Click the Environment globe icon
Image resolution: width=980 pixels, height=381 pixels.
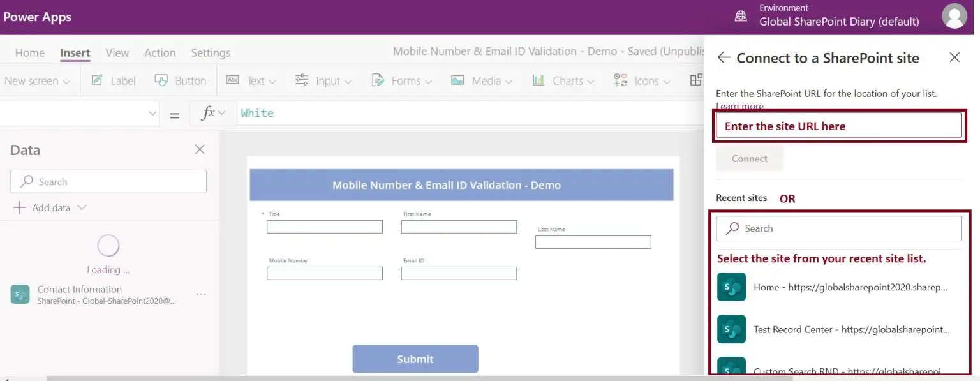coord(741,15)
